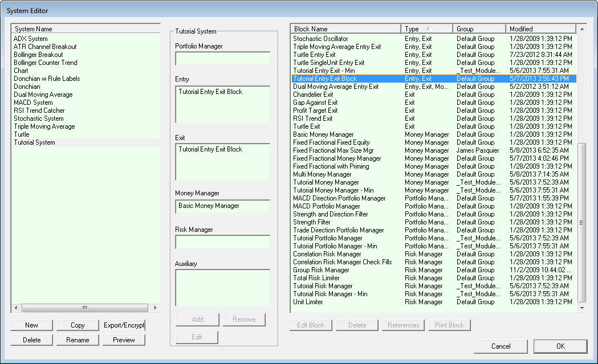This screenshot has width=598, height=364.
Task: Open Export/Encrypt for the selected system
Action: point(124,325)
